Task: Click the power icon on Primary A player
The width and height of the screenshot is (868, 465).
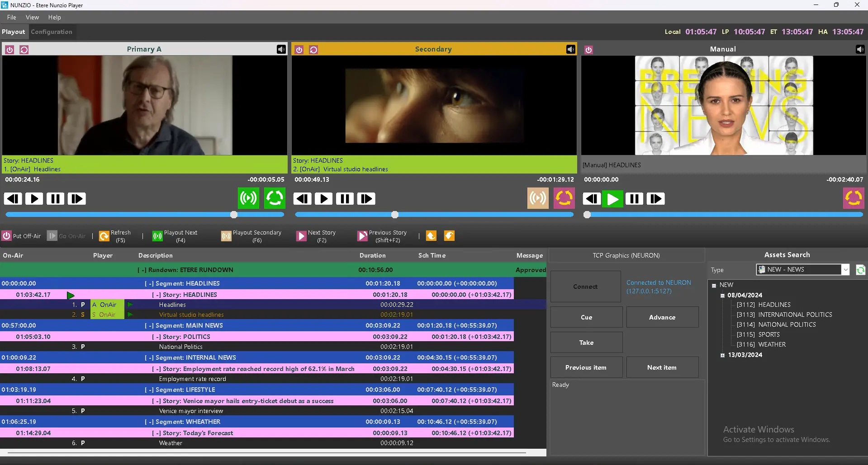Action: click(9, 50)
